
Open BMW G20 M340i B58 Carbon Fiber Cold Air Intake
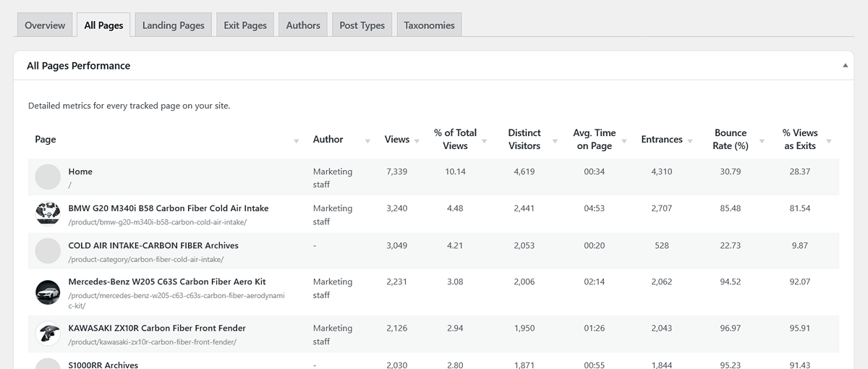tap(169, 208)
